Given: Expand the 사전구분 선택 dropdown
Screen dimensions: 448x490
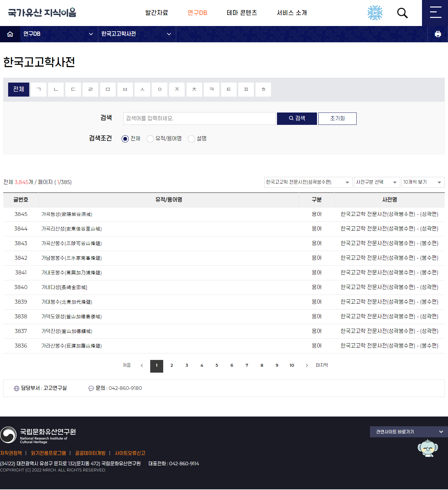Looking at the screenshot, I should 376,182.
